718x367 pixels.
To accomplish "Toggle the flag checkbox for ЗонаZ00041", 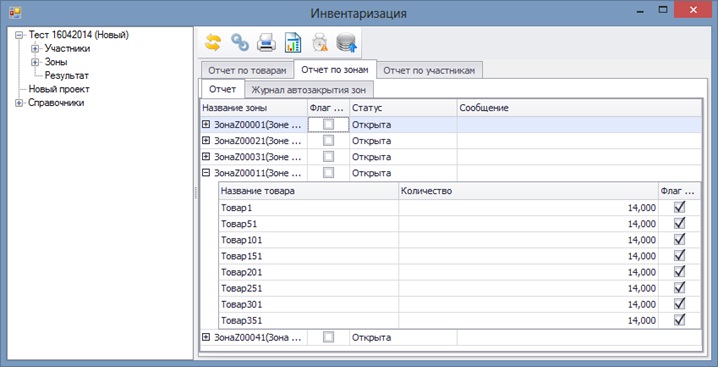I will (x=328, y=337).
